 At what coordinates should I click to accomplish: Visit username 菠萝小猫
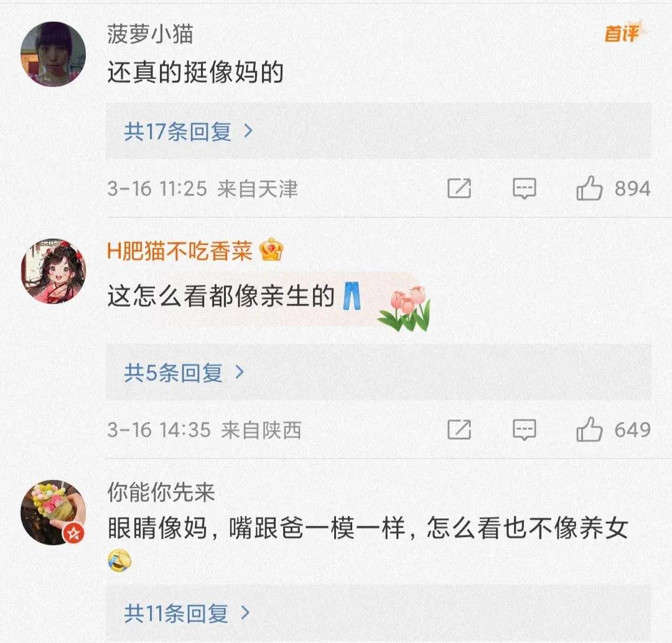click(x=150, y=34)
